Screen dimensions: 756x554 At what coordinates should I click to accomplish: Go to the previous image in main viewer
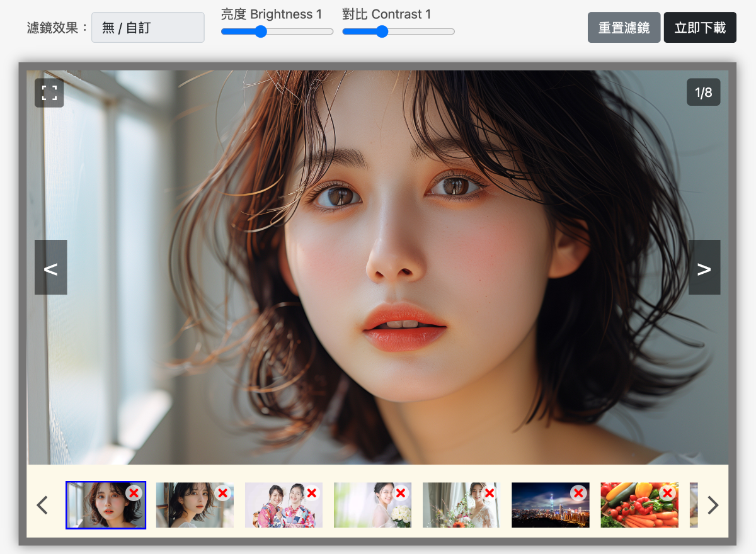50,268
